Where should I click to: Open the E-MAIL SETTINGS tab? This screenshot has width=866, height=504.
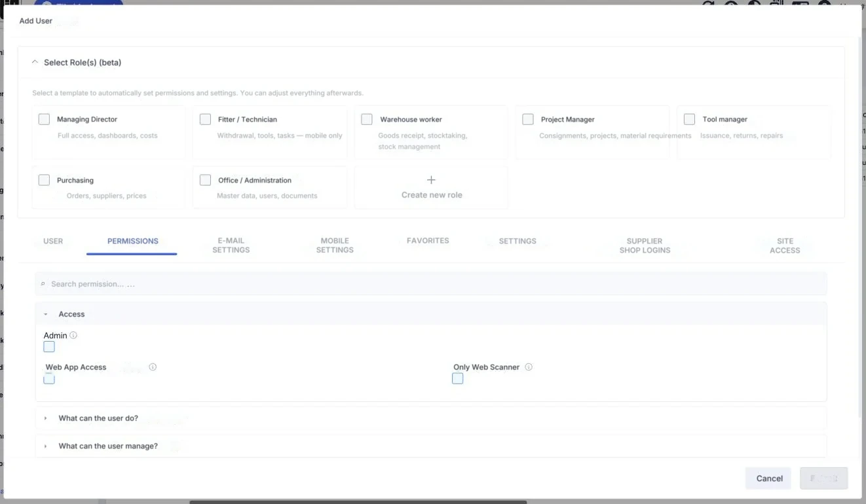pos(231,245)
